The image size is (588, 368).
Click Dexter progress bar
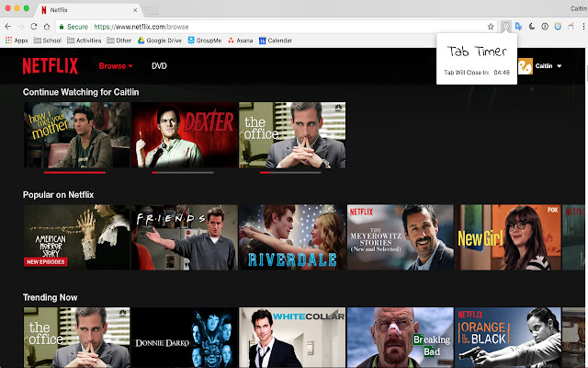tap(183, 173)
